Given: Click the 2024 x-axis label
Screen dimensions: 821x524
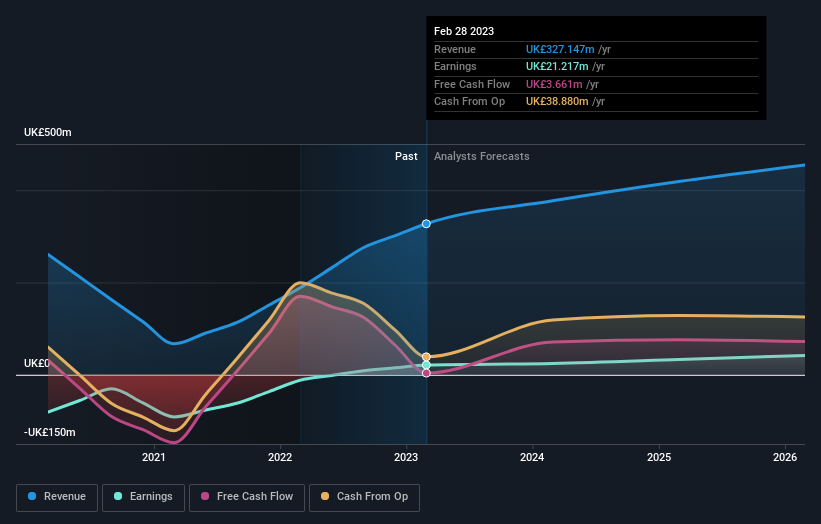Looking at the screenshot, I should pyautogui.click(x=532, y=458).
